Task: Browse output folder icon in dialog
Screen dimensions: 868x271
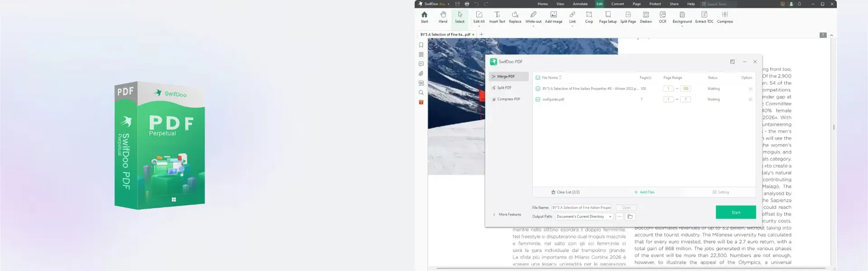Action: point(630,217)
